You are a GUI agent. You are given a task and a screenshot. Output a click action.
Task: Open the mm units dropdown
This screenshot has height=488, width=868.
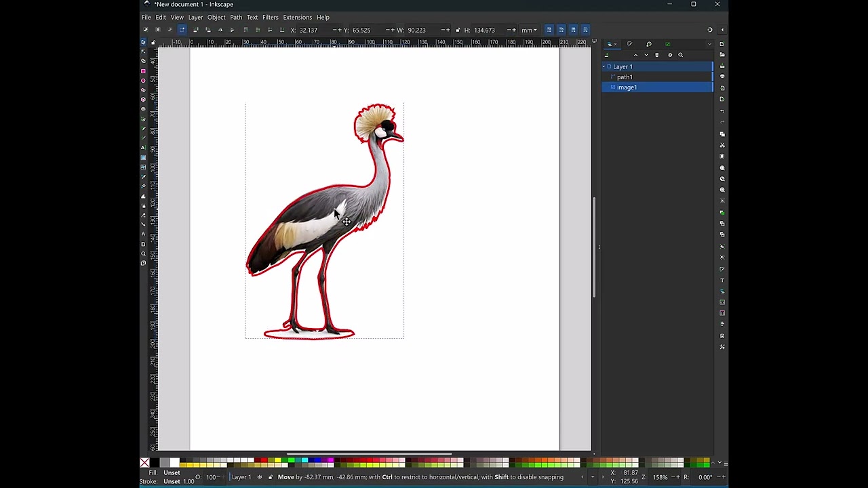(x=529, y=30)
